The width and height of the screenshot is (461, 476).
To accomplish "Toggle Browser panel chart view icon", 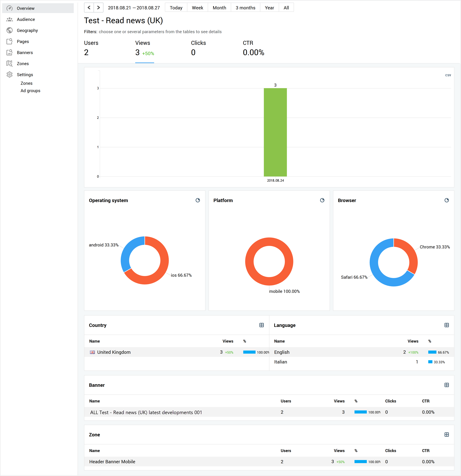I will (446, 200).
